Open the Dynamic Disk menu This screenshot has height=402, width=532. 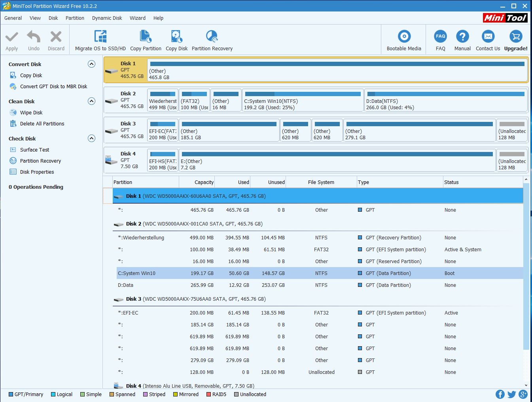pyautogui.click(x=107, y=18)
